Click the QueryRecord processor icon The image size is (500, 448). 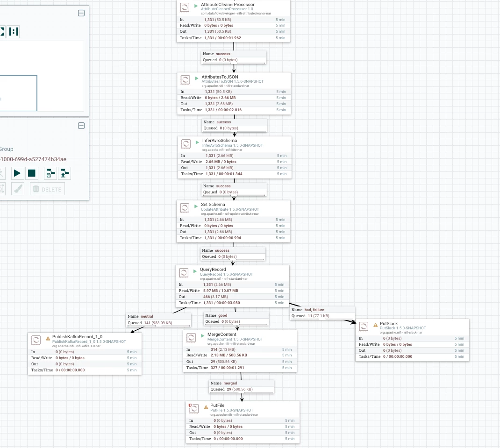coord(184,273)
